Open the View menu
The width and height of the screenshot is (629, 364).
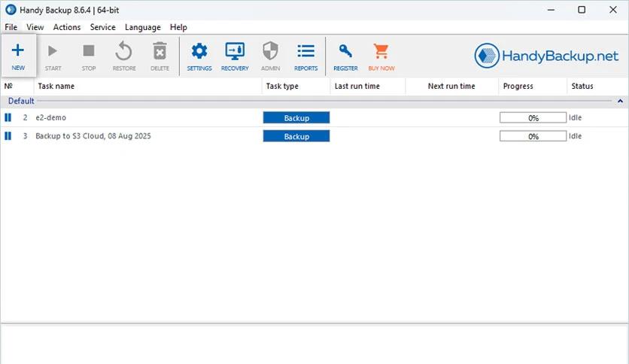pyautogui.click(x=35, y=27)
